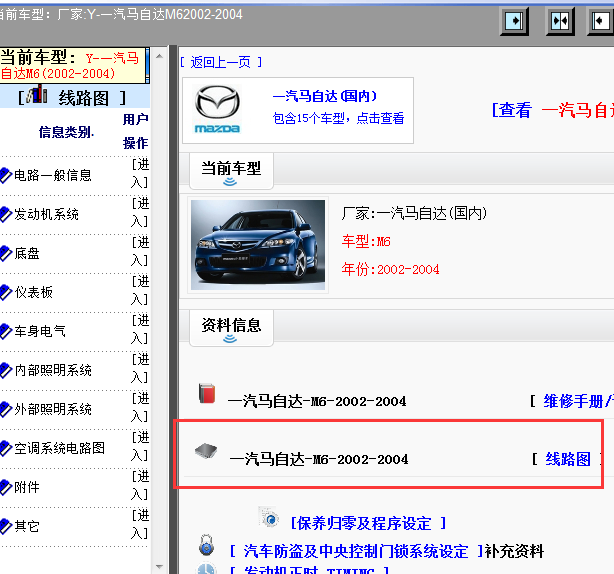Click the pencil icon beside 空调系统电路图
Image resolution: width=614 pixels, height=574 pixels.
pos(6,448)
